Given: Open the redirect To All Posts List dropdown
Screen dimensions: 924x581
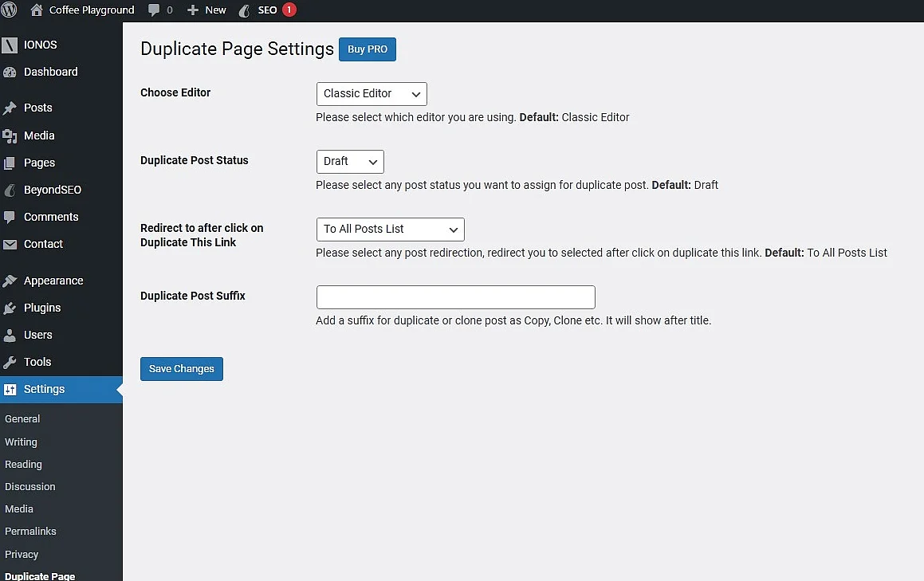Looking at the screenshot, I should (x=390, y=230).
